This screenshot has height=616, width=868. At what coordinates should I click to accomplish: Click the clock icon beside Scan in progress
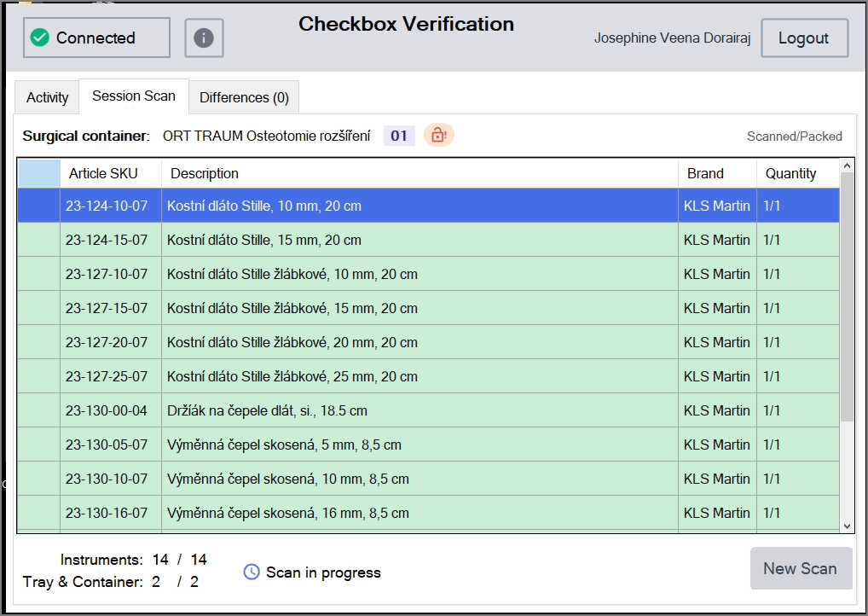[x=252, y=572]
